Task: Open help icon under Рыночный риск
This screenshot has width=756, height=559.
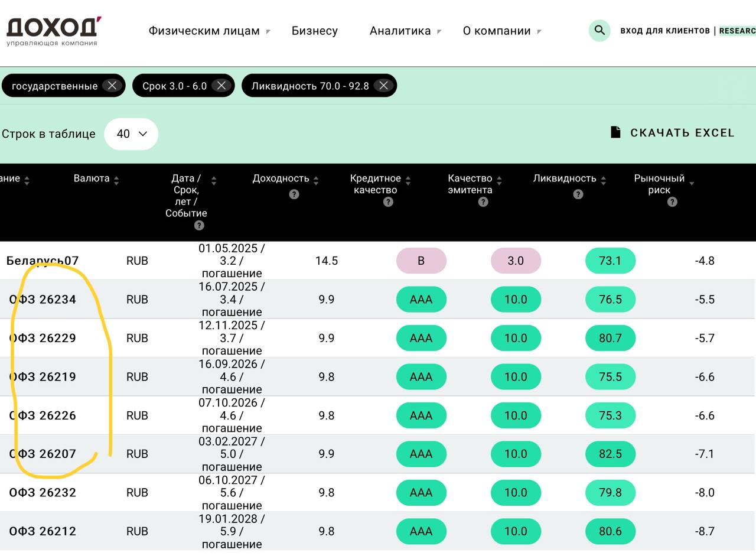Action: [672, 202]
